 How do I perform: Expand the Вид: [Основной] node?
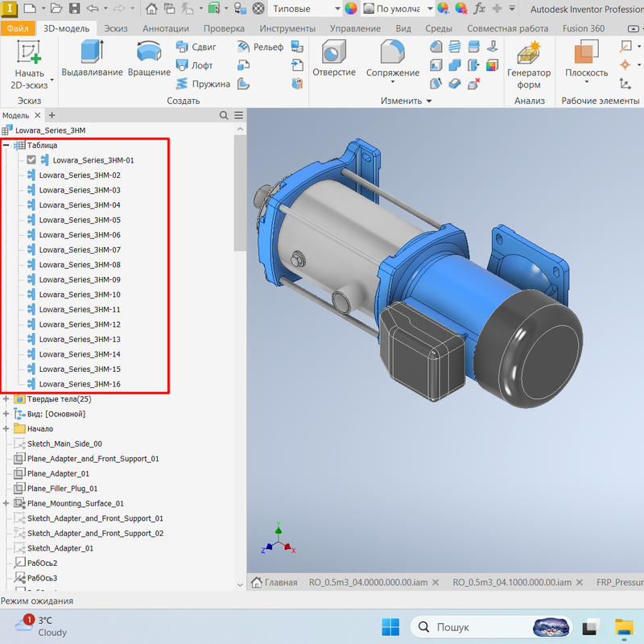click(x=6, y=414)
